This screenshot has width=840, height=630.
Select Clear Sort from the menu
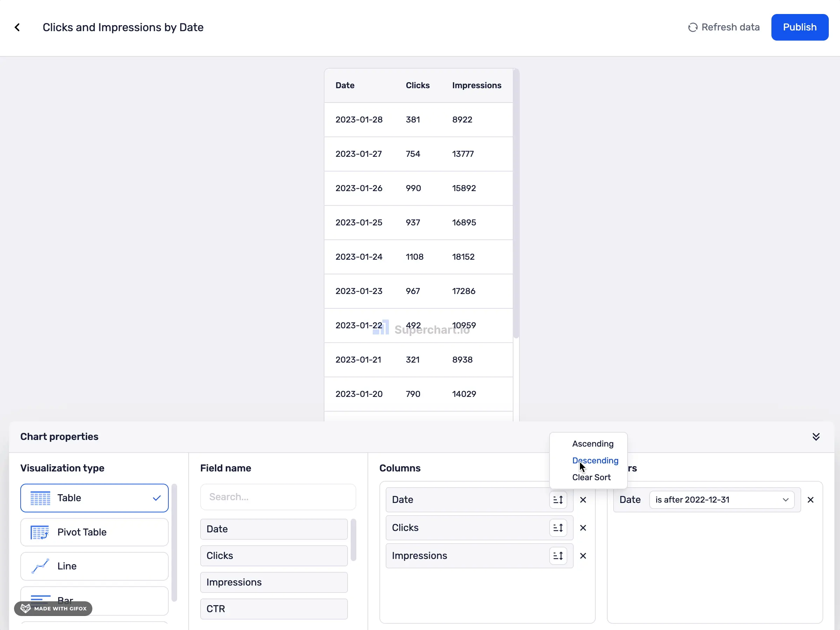[x=591, y=477]
